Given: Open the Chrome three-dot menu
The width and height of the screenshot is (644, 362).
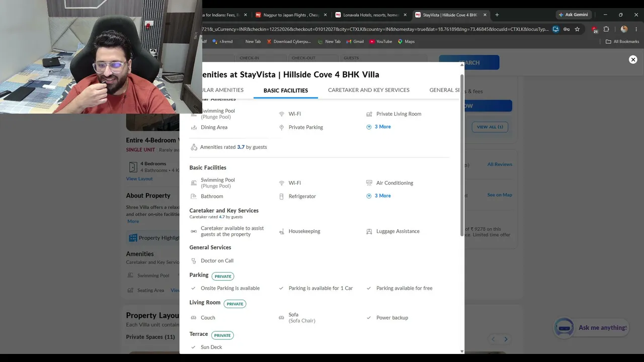Looking at the screenshot, I should (x=636, y=29).
